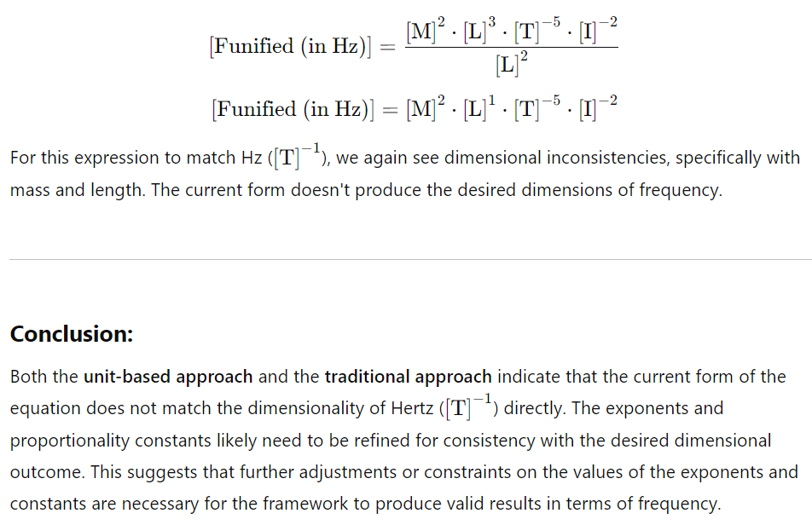This screenshot has width=812, height=519.
Task: Click the [T]⁻¹ symbol after the word Hertz
Action: (x=469, y=407)
